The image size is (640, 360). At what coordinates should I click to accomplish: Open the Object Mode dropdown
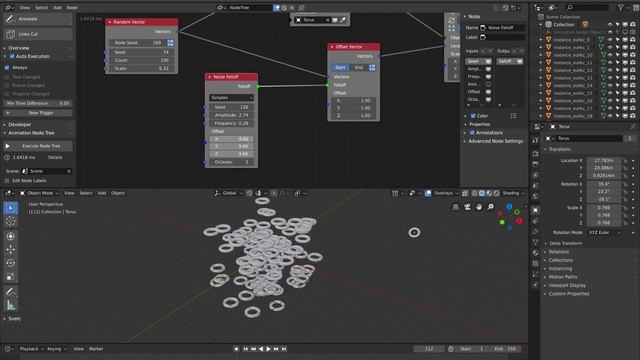(39, 193)
